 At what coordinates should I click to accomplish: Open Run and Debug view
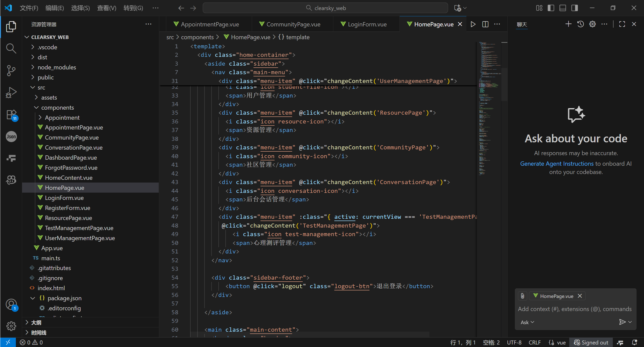(11, 93)
